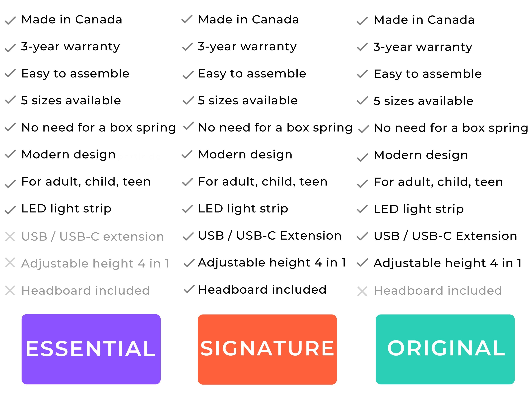Viewport: 532px width, 399px height.
Task: Click the checkmark beside Original's LED light strip
Action: click(362, 209)
